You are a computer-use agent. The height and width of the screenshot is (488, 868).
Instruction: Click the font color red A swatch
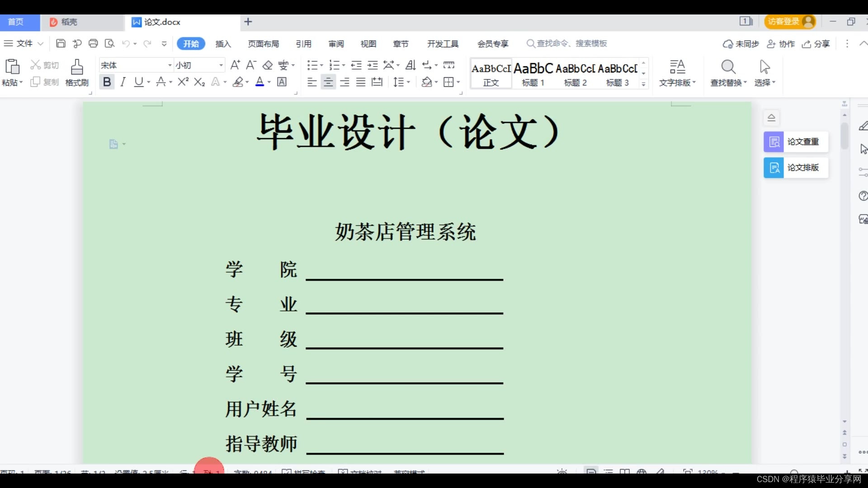(259, 82)
